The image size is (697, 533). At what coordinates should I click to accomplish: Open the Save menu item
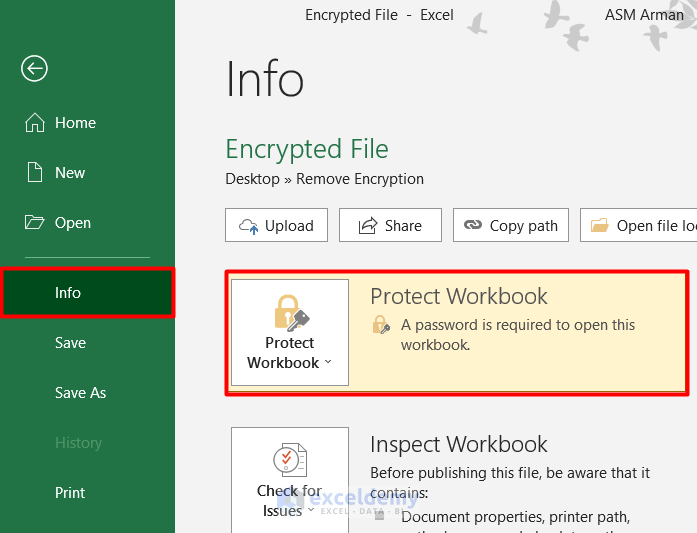tap(70, 343)
